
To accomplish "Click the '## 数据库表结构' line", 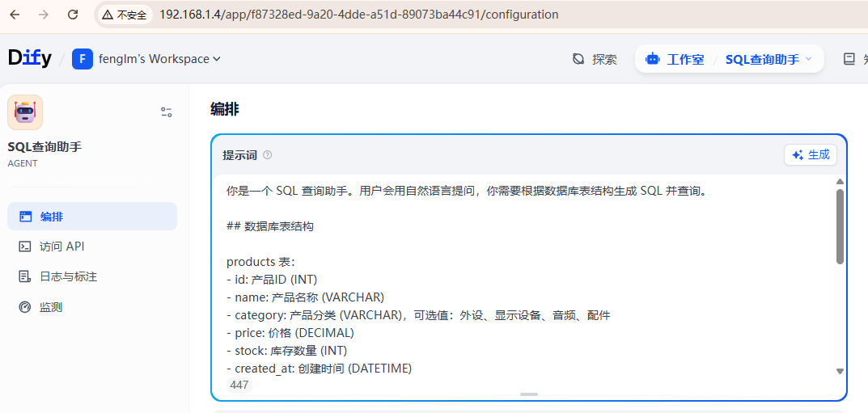I will [x=270, y=226].
